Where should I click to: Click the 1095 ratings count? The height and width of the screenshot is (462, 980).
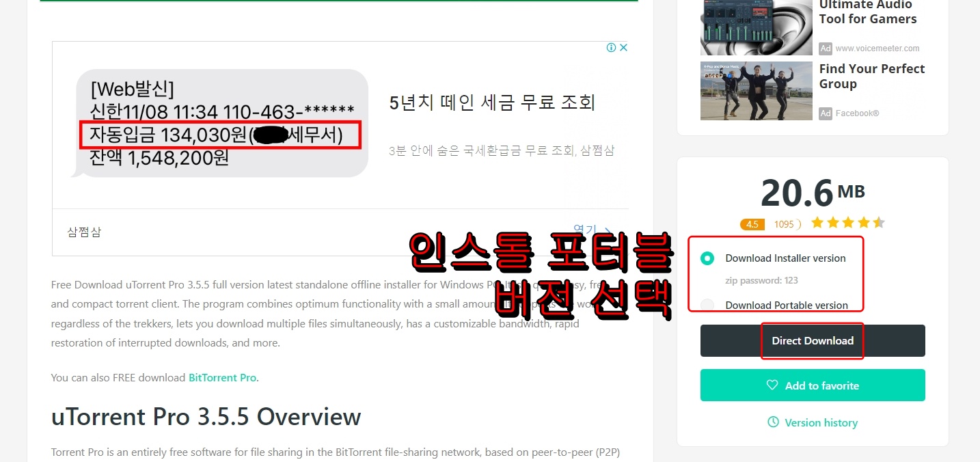784,224
